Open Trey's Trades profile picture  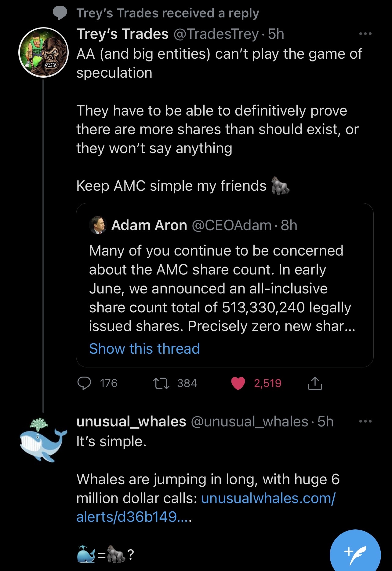(43, 53)
